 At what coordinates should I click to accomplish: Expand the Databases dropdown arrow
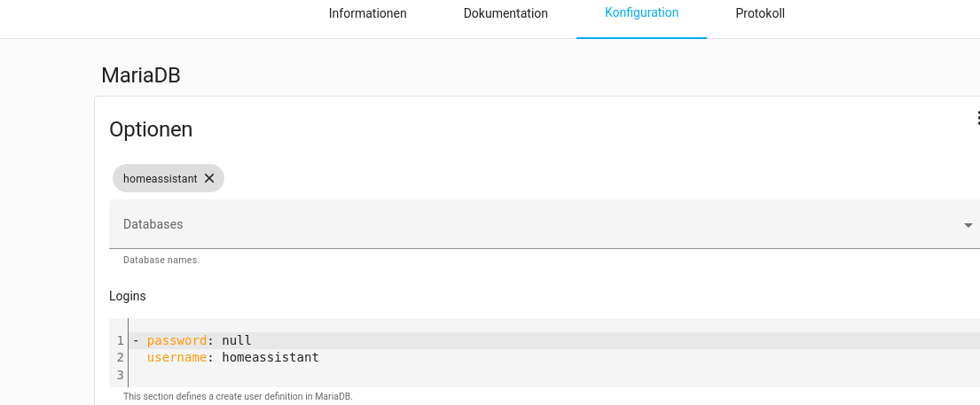point(968,225)
